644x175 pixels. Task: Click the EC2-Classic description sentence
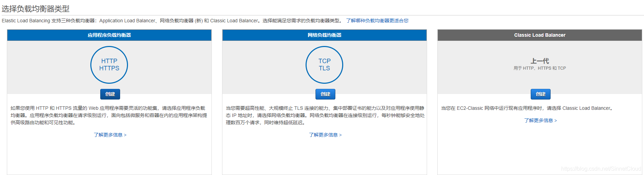click(x=527, y=108)
